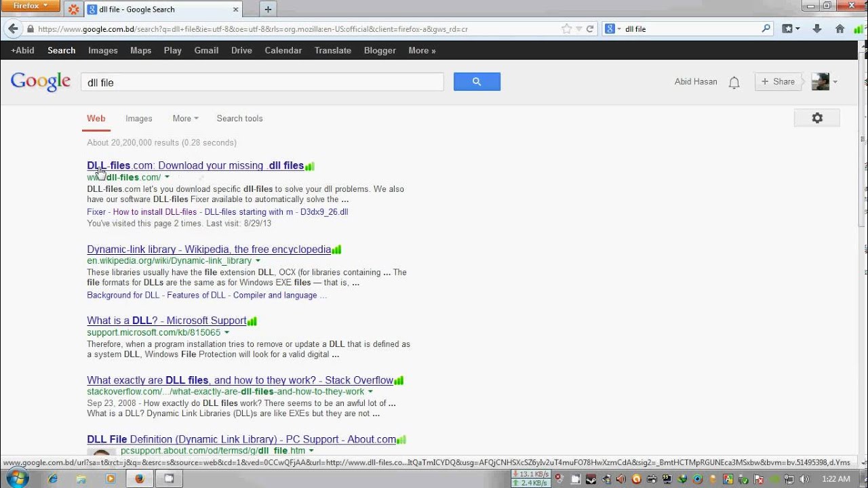Click the pinned orange app tab

73,9
